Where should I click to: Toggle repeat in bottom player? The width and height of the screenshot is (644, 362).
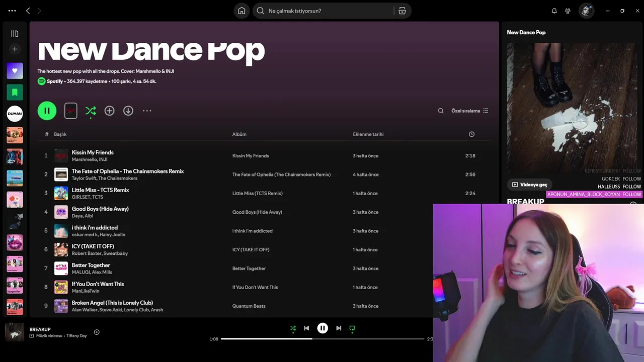pos(352,328)
